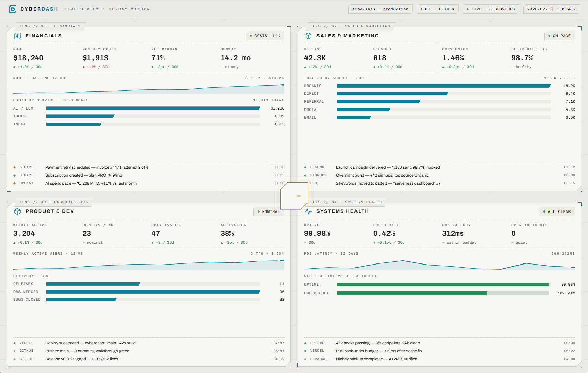The image size is (588, 373).
Task: Click the PRS MERGED delivery row
Action: coord(149,292)
